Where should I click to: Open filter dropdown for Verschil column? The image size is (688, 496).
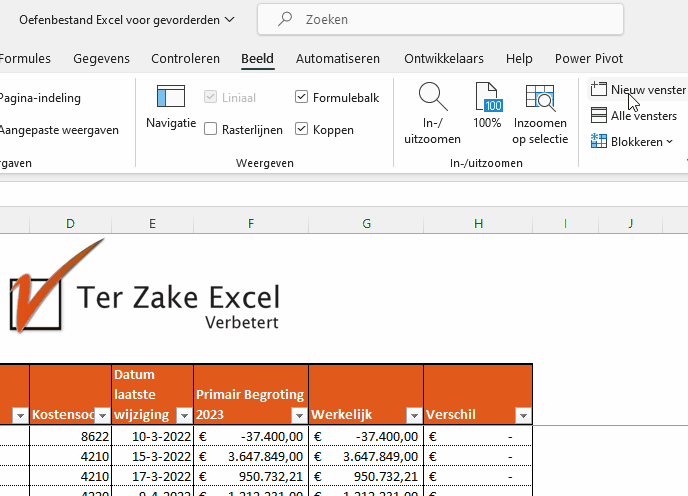(522, 415)
